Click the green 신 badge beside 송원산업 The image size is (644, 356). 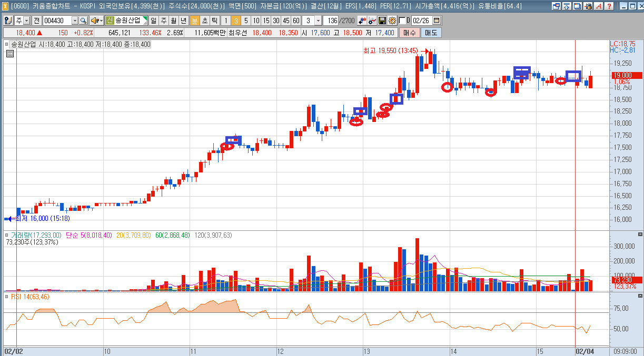click(110, 21)
